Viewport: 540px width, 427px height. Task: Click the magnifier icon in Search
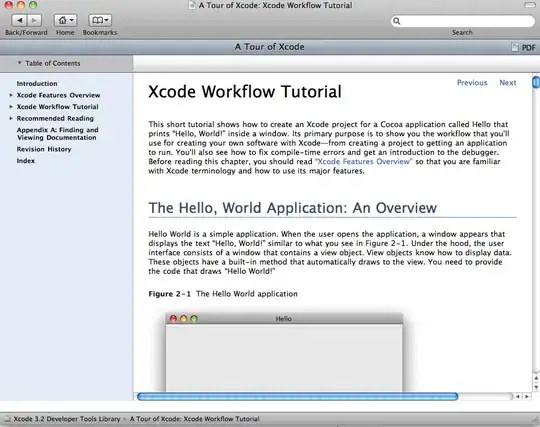click(x=396, y=21)
